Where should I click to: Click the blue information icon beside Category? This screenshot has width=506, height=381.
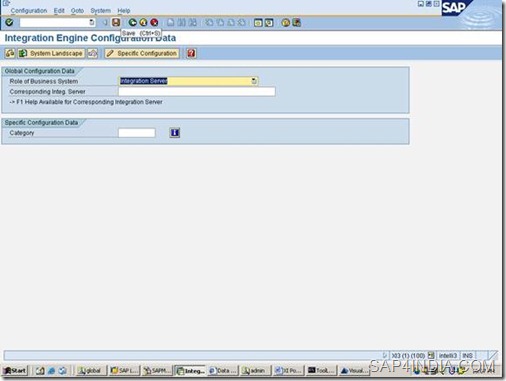pos(175,133)
